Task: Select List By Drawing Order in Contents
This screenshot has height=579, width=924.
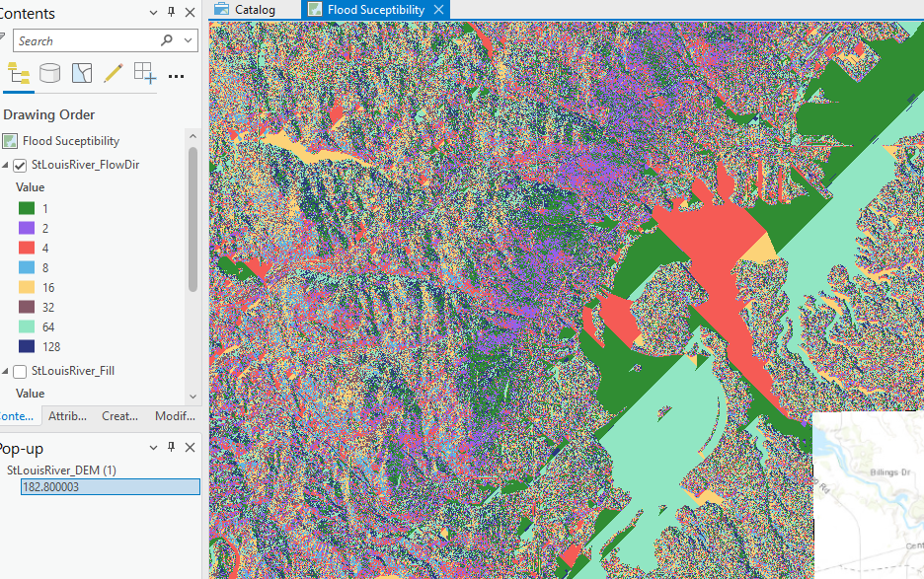Action: [x=18, y=73]
